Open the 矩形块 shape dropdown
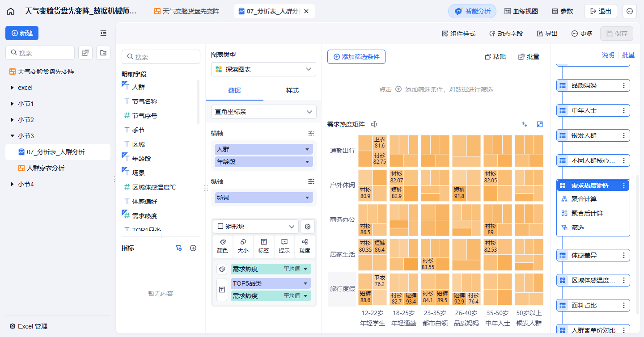Viewport: 644px width, 337px height. coord(255,227)
